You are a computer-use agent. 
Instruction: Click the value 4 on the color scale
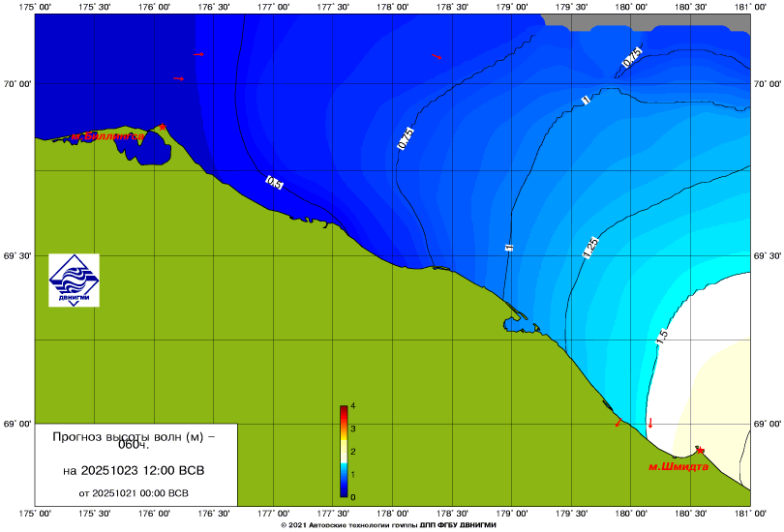(x=354, y=405)
